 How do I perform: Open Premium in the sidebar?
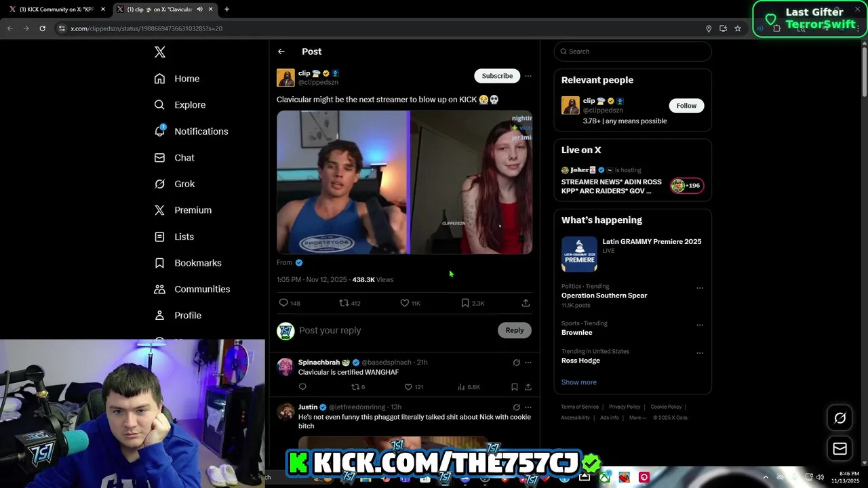183,210
